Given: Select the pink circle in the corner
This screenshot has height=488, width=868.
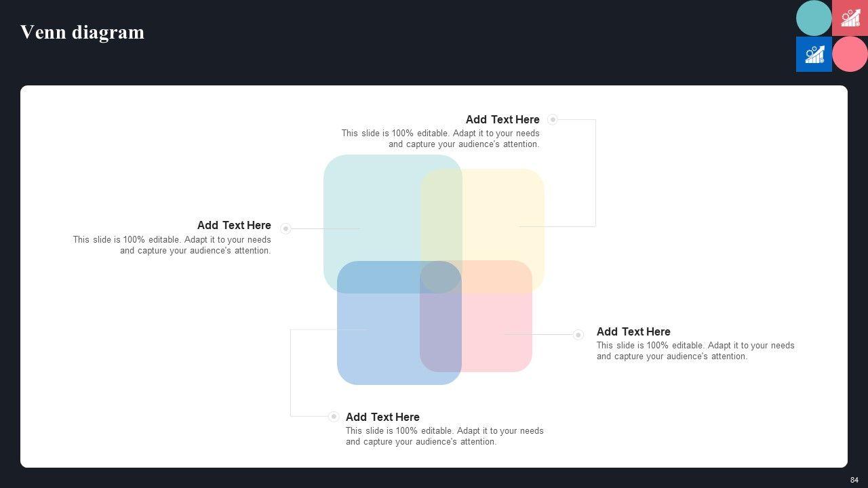Looking at the screenshot, I should click(850, 54).
